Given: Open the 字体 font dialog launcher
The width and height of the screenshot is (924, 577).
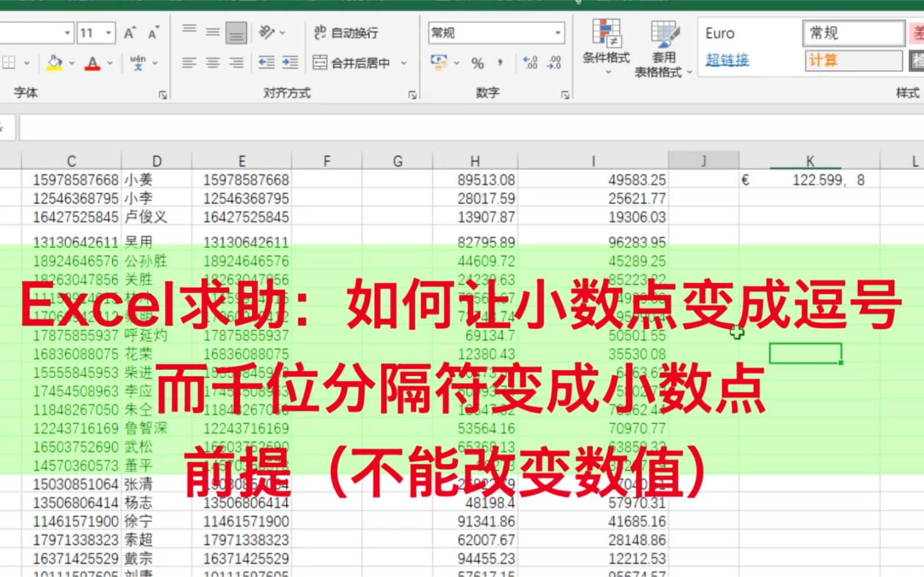Looking at the screenshot, I should point(163,95).
